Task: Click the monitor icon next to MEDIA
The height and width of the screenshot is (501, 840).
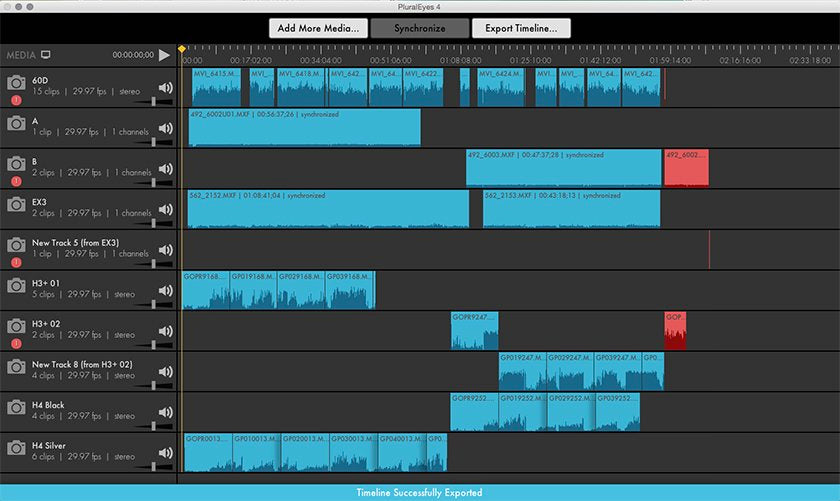Action: (x=46, y=55)
